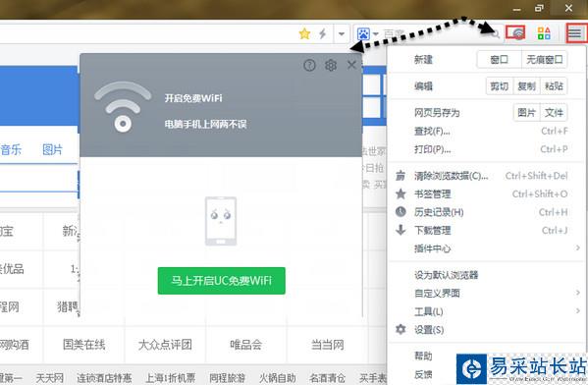Select 设为默认浏览器 menu entry
Viewport: 588px width, 385px height.
pos(486,275)
